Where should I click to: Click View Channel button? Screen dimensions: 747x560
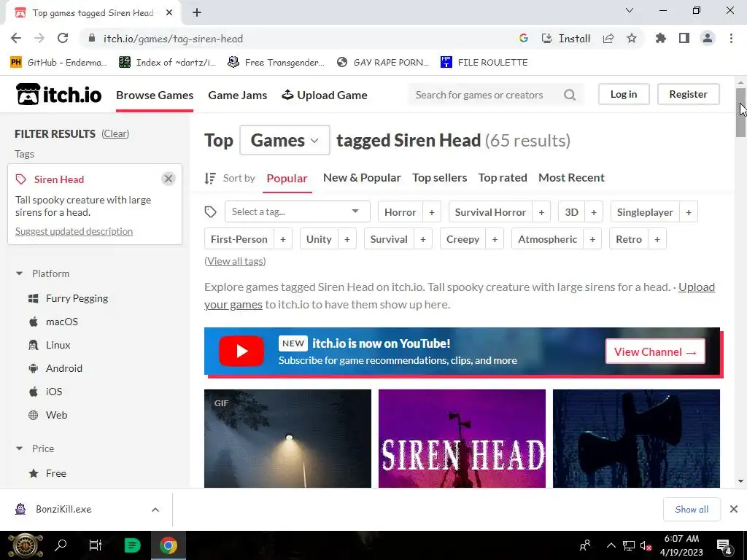(655, 351)
